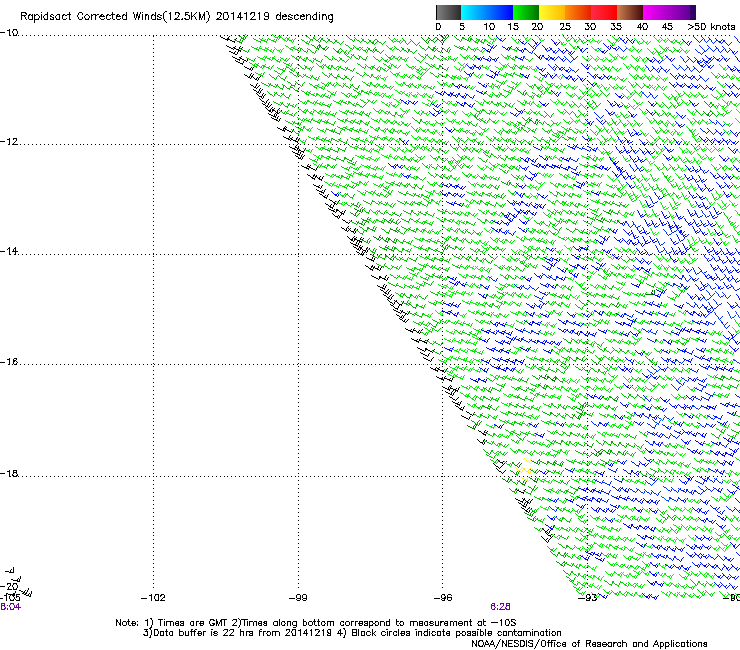
Task: Click the purple time stamp "6:04"
Action: tap(10, 607)
